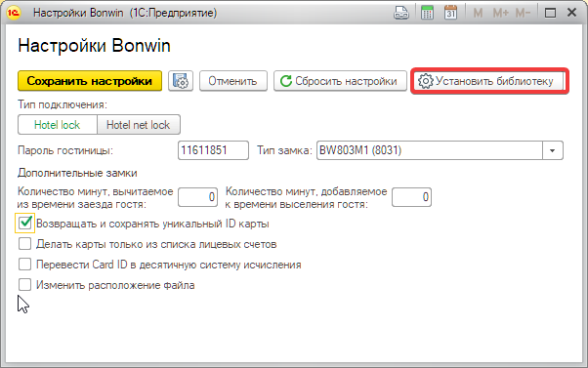Screen dimensions: 588x368
Task: Enable Делать карты только из списка лицевых счетов
Action: (24, 244)
